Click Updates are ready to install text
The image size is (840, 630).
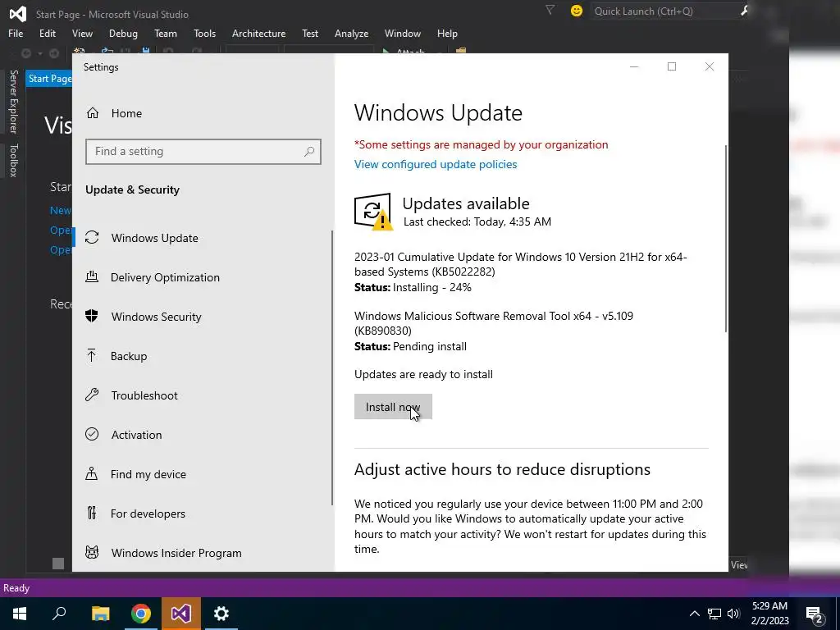click(423, 374)
